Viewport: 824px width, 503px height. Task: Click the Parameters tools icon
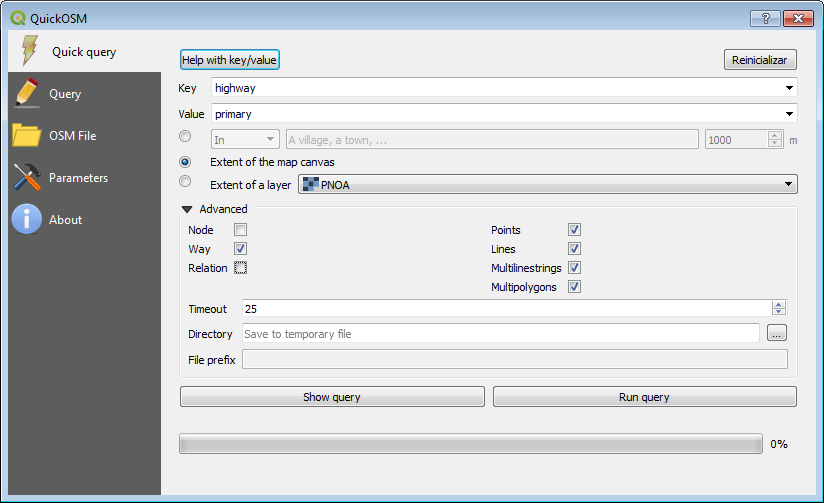(27, 177)
